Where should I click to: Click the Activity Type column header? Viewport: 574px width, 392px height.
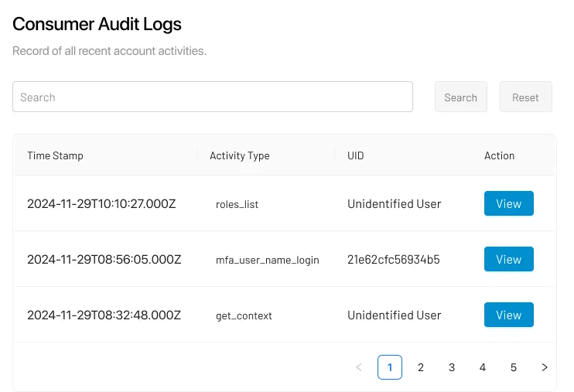click(x=239, y=155)
